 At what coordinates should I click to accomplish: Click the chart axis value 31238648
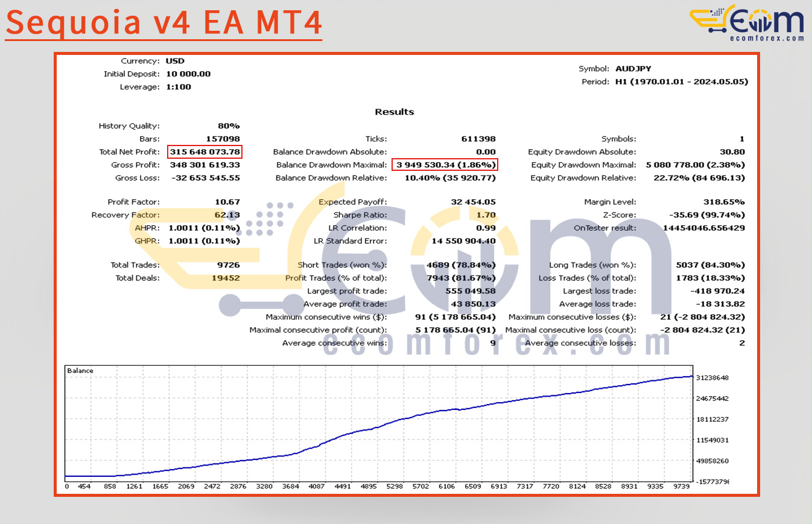pyautogui.click(x=712, y=378)
